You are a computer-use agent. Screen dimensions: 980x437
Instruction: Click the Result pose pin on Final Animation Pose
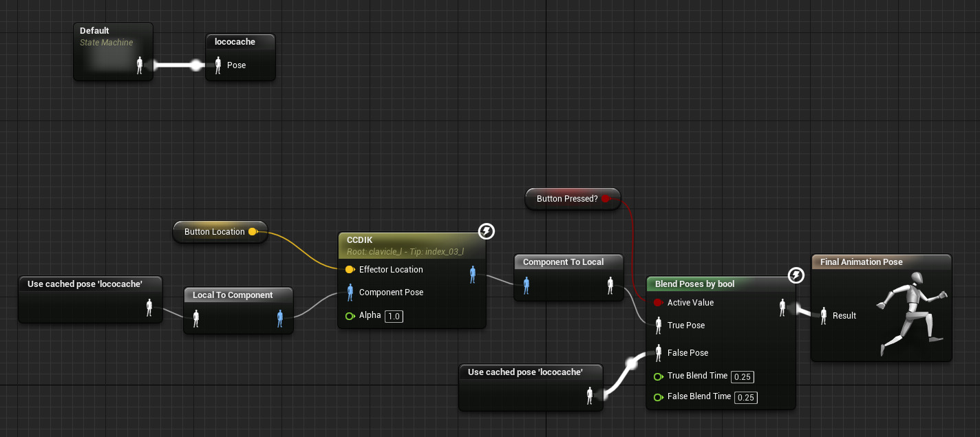823,315
